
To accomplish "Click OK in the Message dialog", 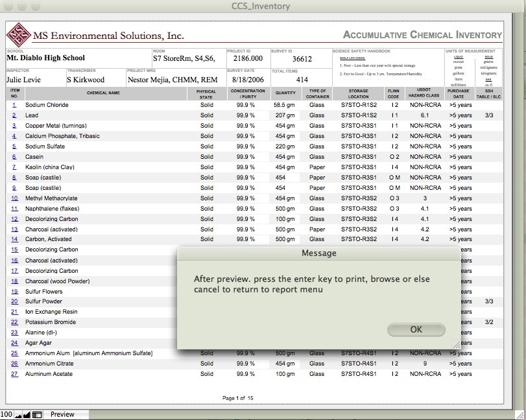I will pos(416,329).
